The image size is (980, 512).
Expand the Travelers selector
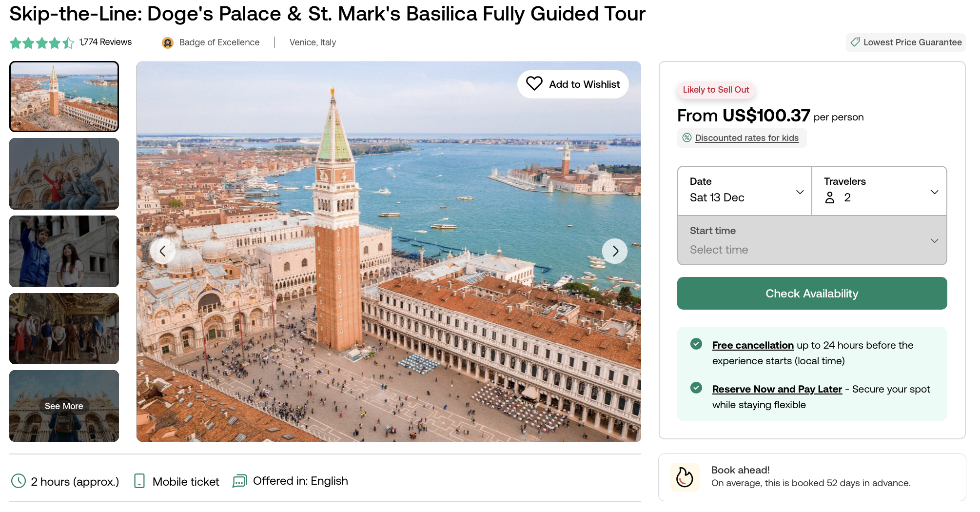[x=880, y=191]
